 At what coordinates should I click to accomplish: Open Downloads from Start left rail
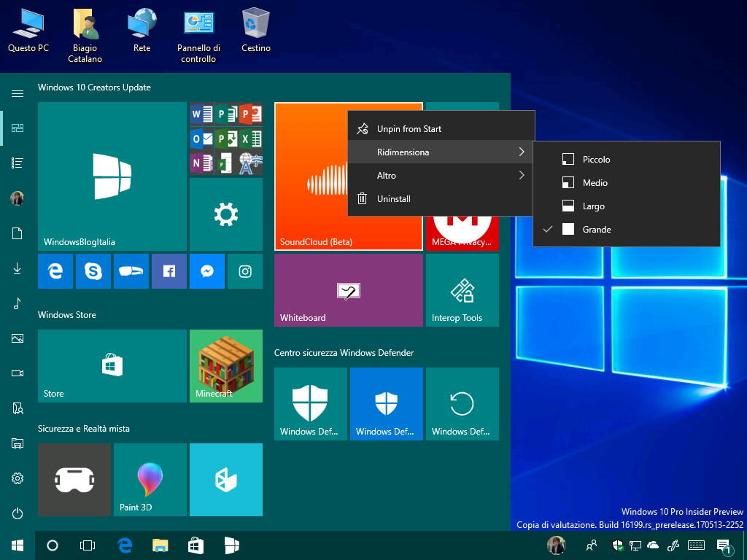coord(18,268)
